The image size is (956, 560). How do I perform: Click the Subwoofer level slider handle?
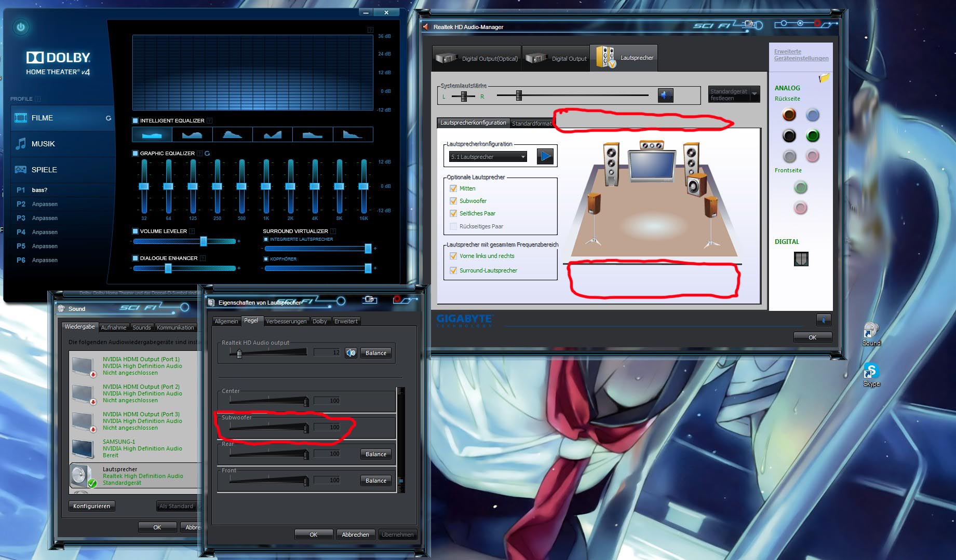306,428
